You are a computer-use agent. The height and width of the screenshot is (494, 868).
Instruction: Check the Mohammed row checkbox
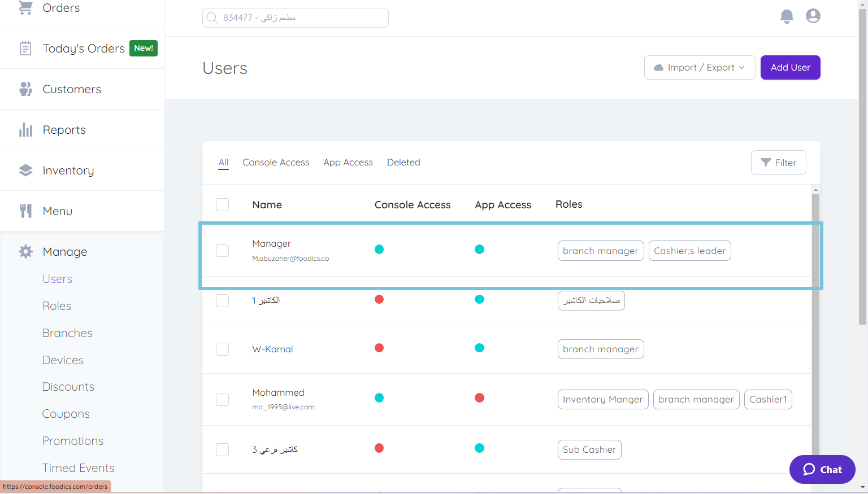(x=223, y=399)
